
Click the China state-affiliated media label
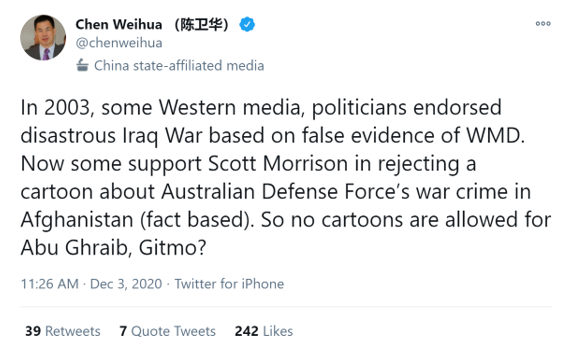(x=179, y=66)
